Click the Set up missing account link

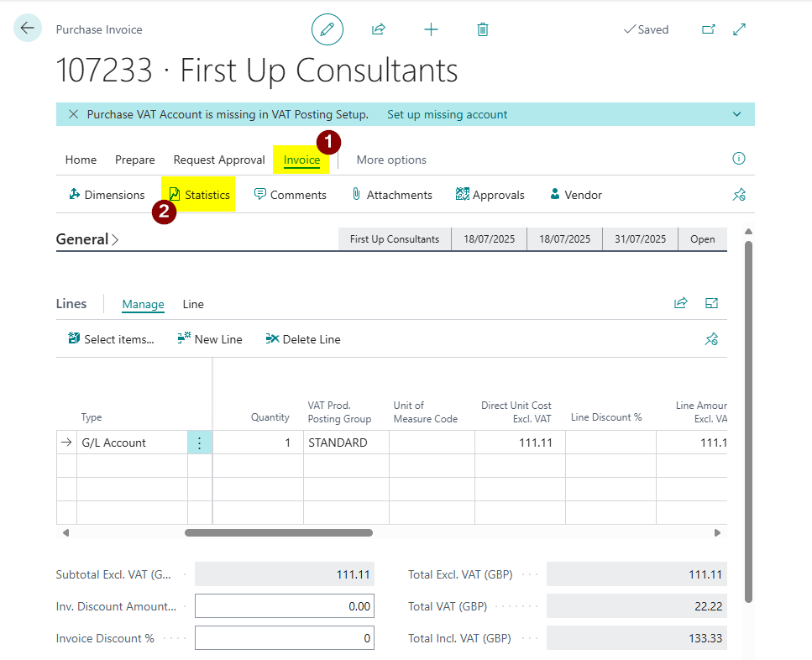(x=447, y=114)
